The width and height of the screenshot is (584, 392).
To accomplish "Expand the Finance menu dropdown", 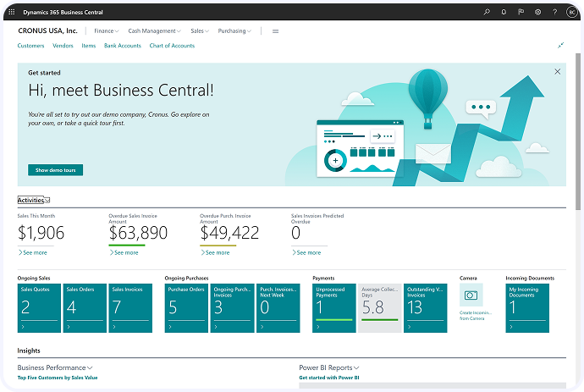I will pos(106,31).
